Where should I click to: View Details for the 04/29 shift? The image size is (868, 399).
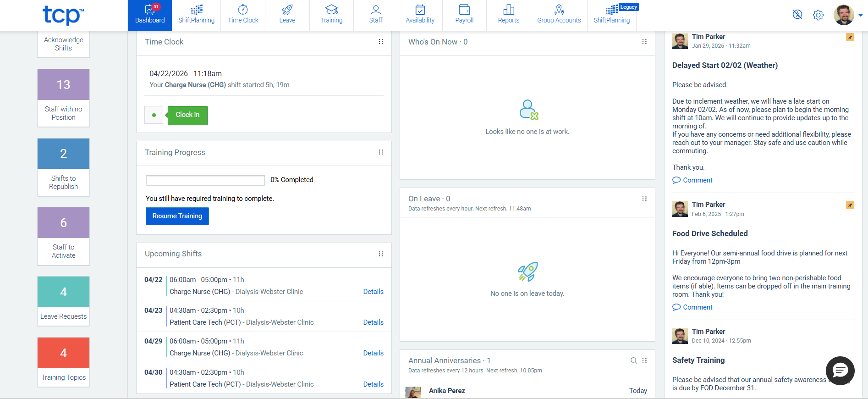click(373, 353)
